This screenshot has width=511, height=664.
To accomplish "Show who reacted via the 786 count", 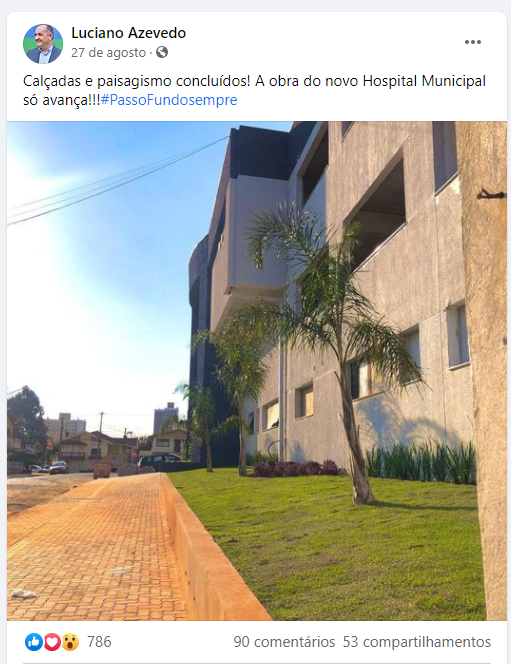I will (x=99, y=642).
